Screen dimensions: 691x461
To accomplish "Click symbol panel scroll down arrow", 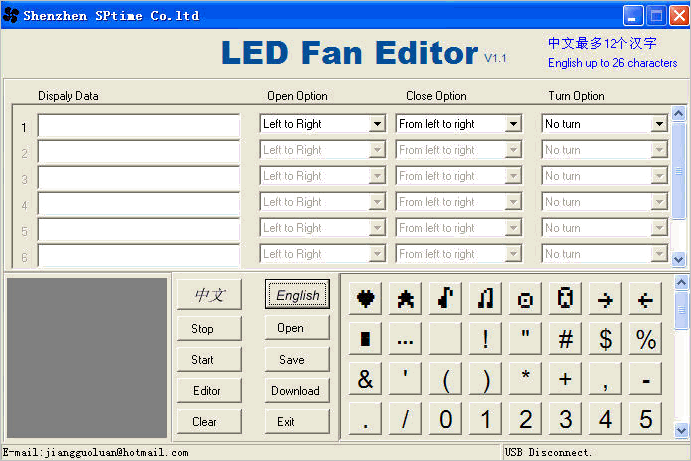I will pos(681,429).
